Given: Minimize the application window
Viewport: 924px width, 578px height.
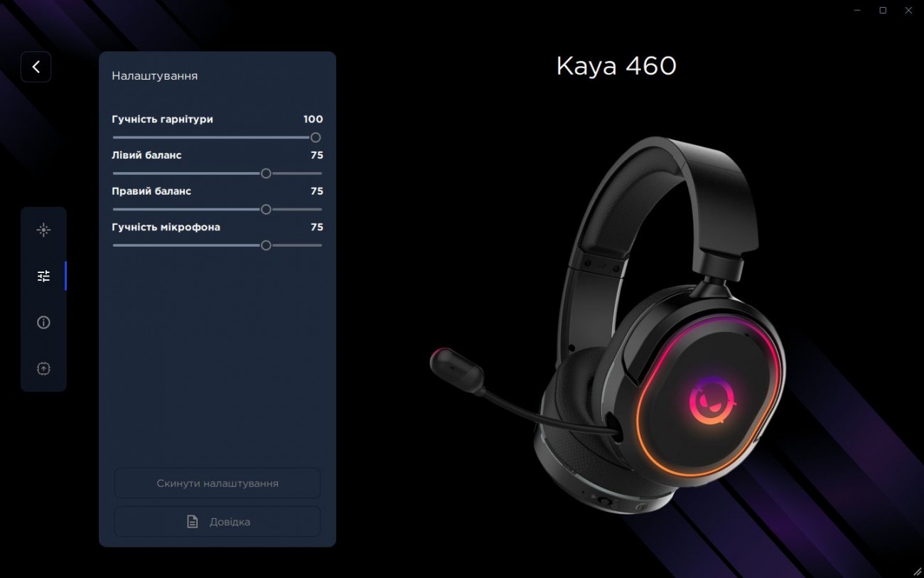Looking at the screenshot, I should pyautogui.click(x=857, y=10).
